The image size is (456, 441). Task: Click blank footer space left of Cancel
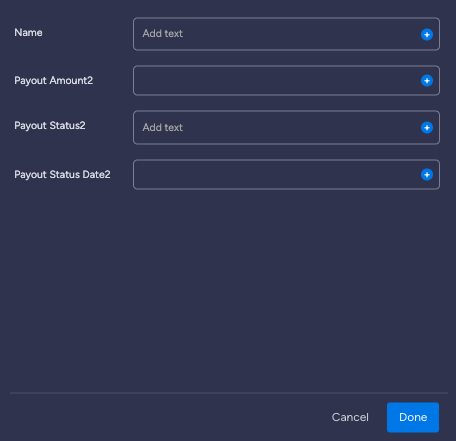coord(167,417)
